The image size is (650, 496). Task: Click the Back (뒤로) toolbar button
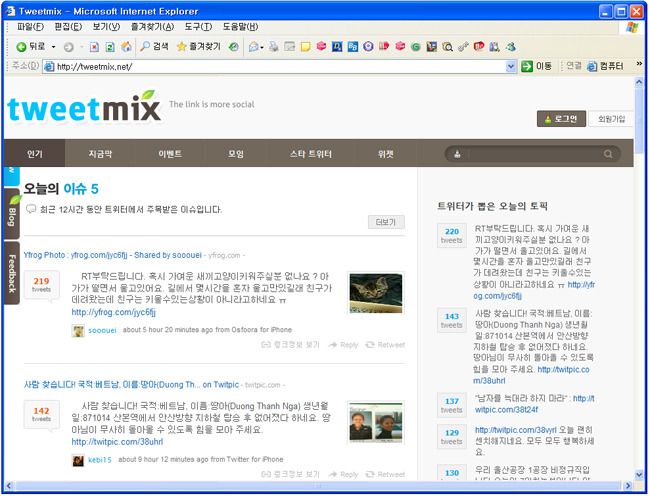click(30, 46)
